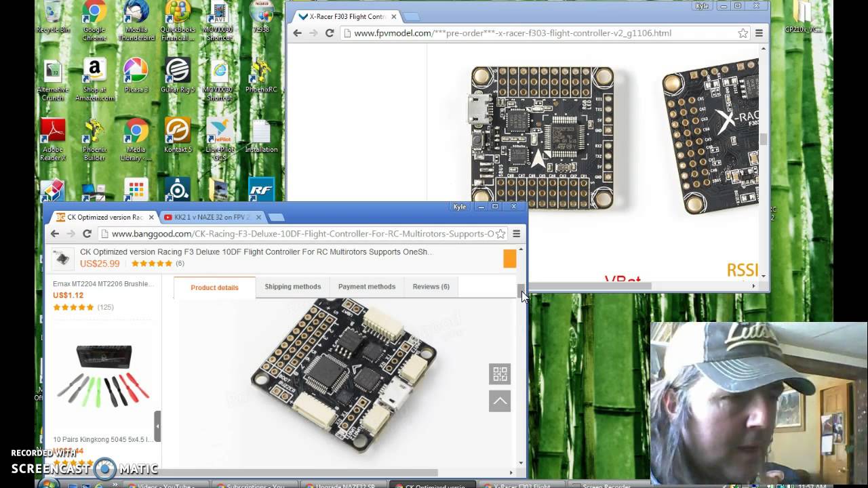Screen dimensions: 868x488
Task: Show the QR code on Banggood page
Action: [x=500, y=374]
